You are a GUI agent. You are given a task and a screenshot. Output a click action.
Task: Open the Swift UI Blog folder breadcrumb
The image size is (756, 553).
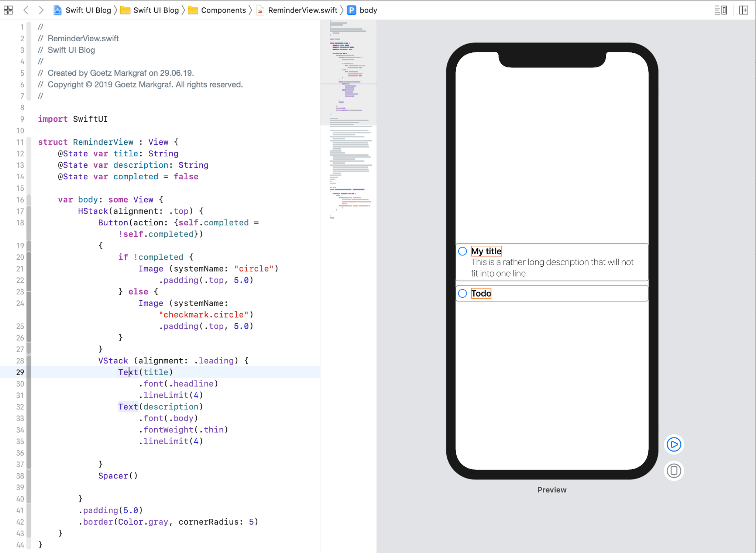[155, 10]
